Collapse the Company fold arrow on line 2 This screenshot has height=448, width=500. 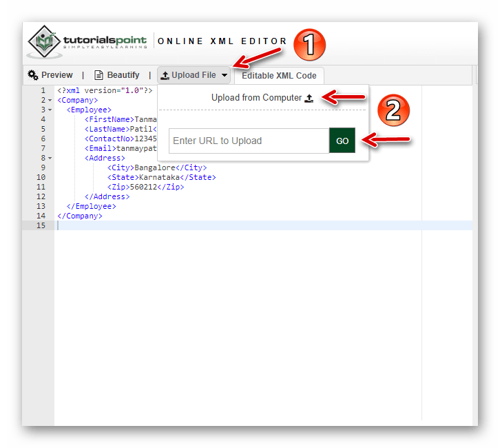(x=50, y=100)
